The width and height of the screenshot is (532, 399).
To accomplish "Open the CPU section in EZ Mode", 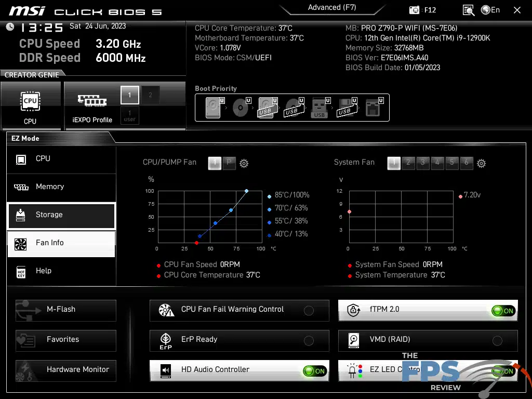I will [61, 159].
